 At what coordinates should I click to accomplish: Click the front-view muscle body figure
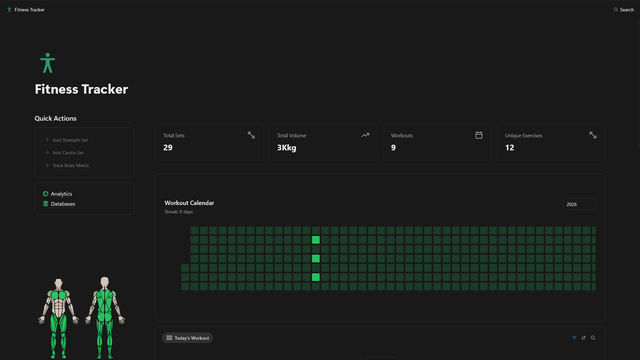58,318
